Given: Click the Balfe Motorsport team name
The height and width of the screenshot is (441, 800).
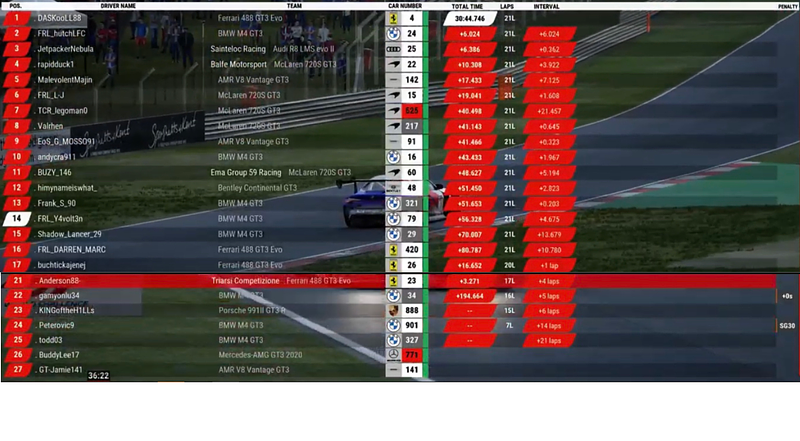Looking at the screenshot, I should [239, 64].
